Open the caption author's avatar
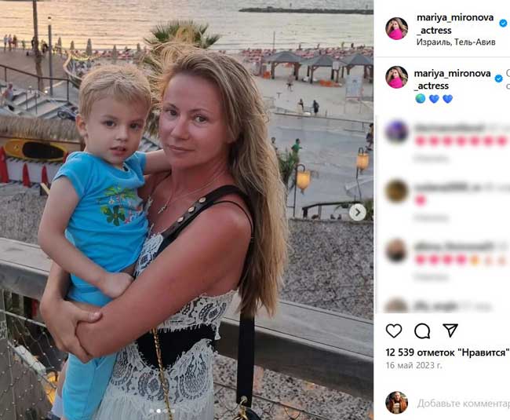Image resolution: width=510 pixels, height=420 pixels. [396, 77]
